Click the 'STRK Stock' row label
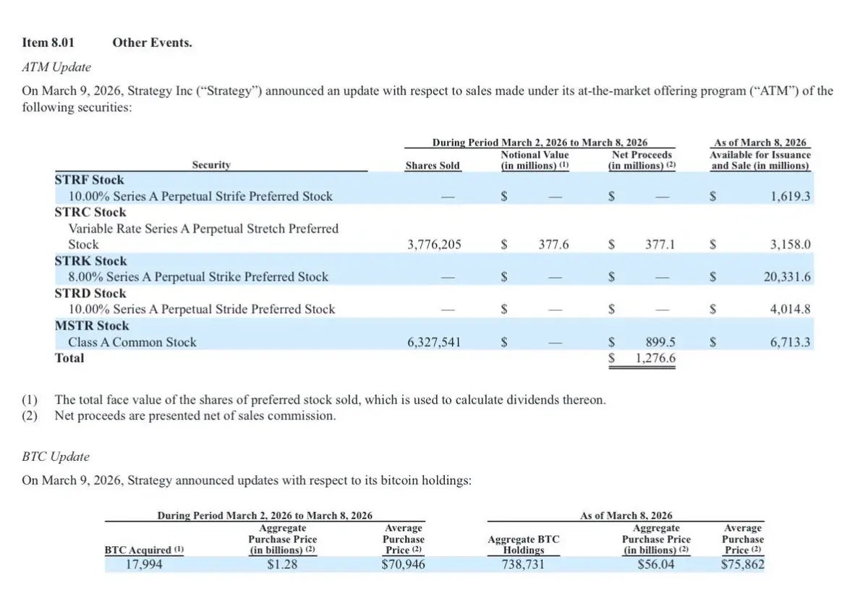This screenshot has height=591, width=868. (90, 261)
